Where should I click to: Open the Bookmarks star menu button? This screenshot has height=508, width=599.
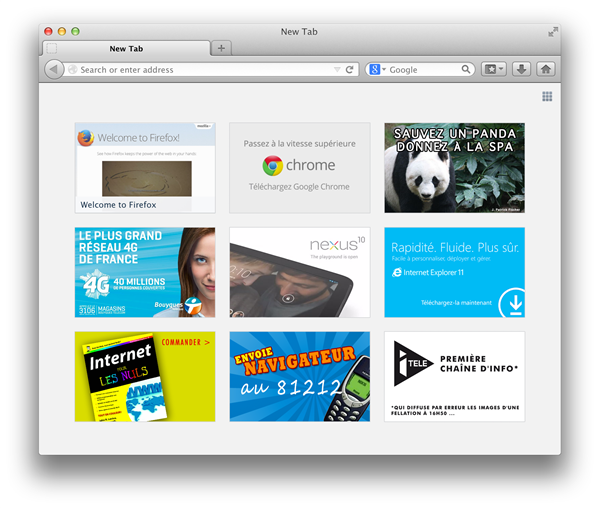(x=494, y=69)
